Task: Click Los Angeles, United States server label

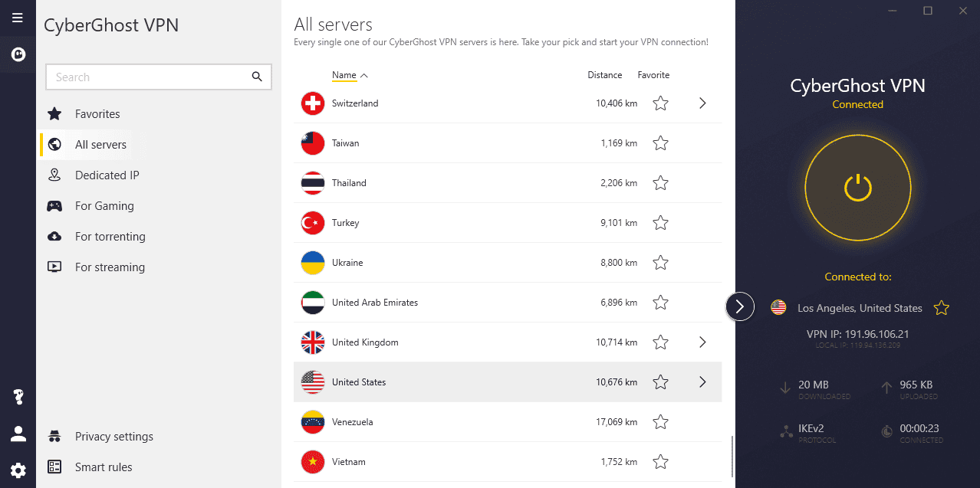Action: (860, 308)
